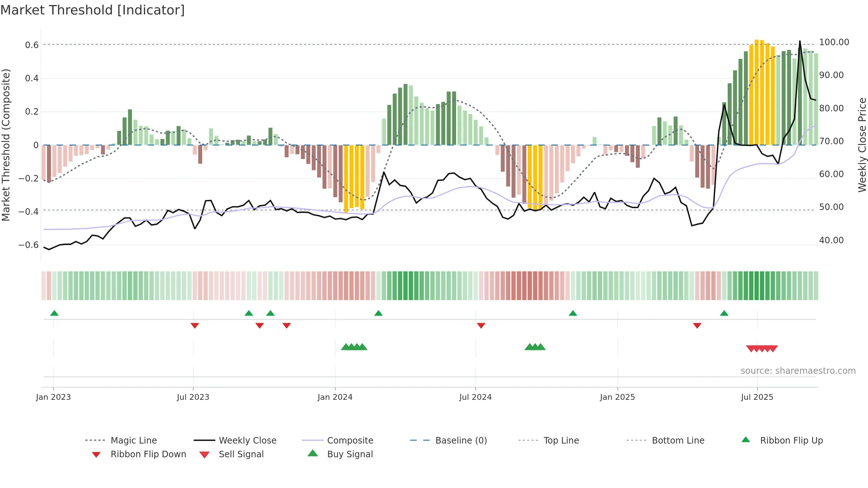The width and height of the screenshot is (868, 488).
Task: Toggle Composite legend entry
Action: click(337, 440)
